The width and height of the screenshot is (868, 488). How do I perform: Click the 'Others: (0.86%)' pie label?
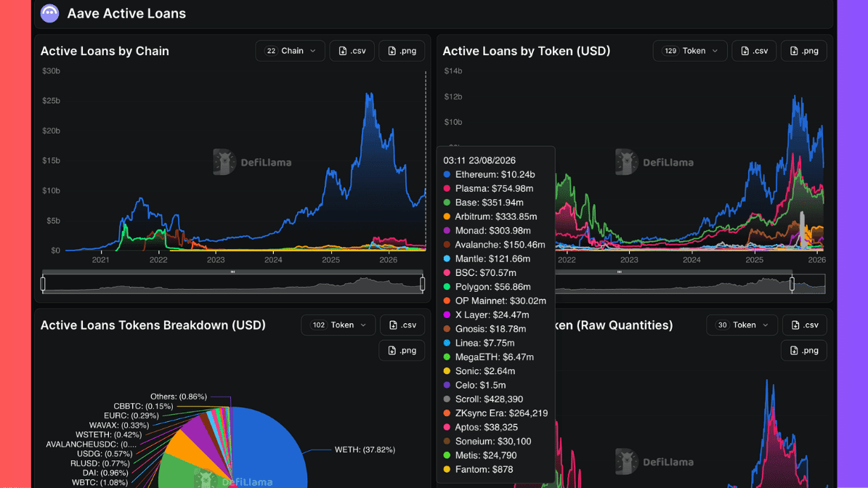178,396
